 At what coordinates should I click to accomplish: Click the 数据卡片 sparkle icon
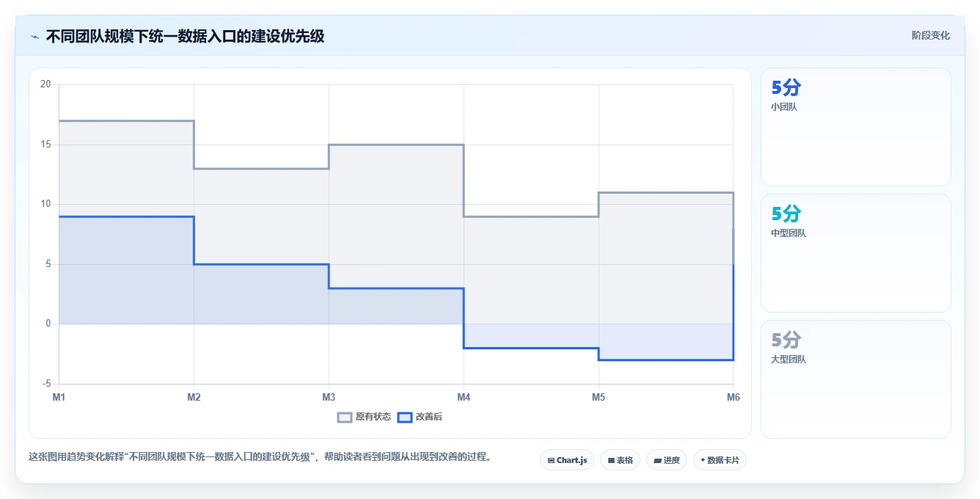pyautogui.click(x=703, y=460)
